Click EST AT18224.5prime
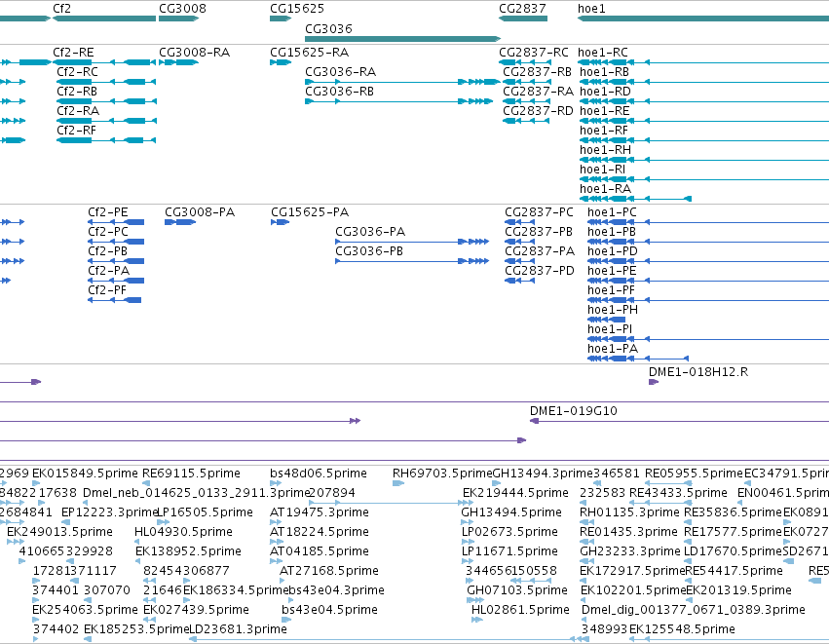 320,532
